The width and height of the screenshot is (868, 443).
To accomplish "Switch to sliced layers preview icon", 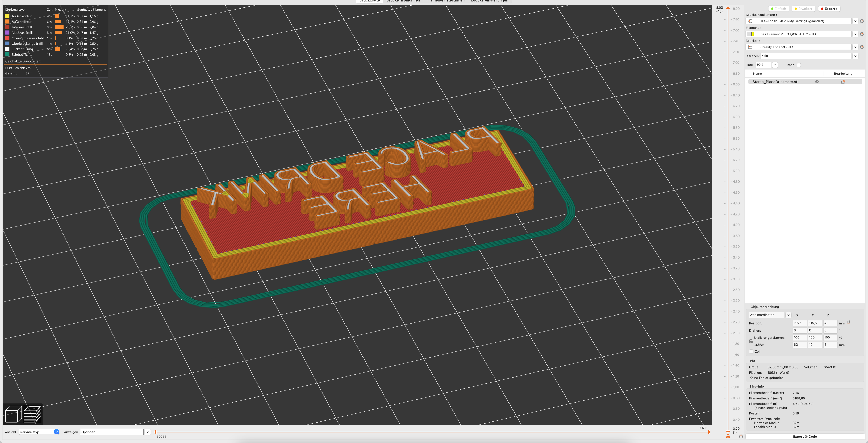I will click(33, 414).
